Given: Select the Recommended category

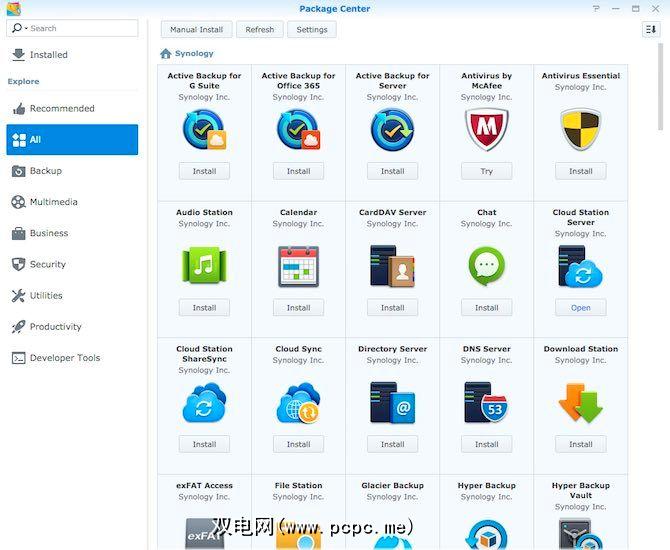Looking at the screenshot, I should [73, 109].
